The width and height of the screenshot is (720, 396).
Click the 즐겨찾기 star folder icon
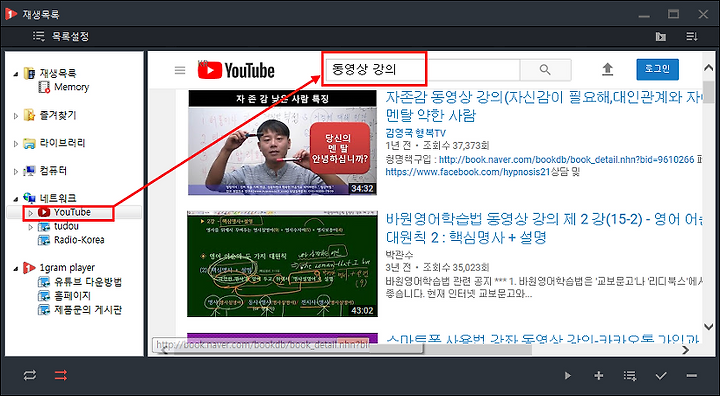(29, 115)
